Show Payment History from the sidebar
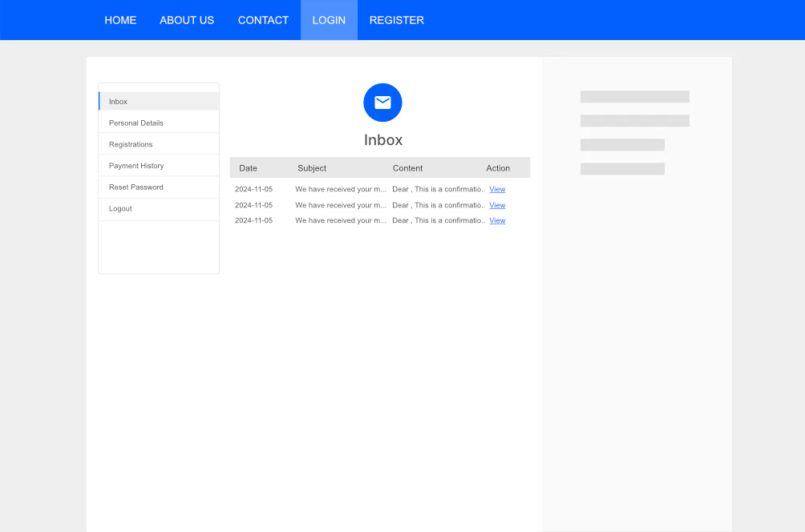This screenshot has height=532, width=805. click(136, 166)
